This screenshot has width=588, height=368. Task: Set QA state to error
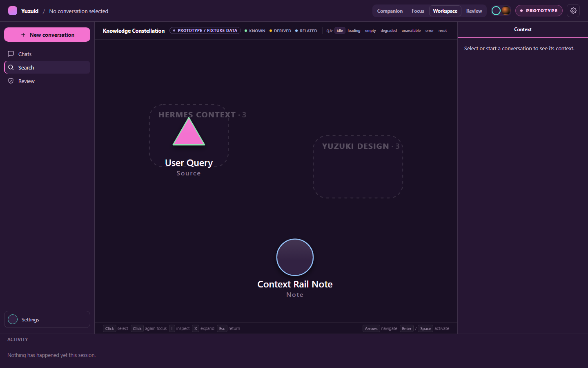coord(430,31)
